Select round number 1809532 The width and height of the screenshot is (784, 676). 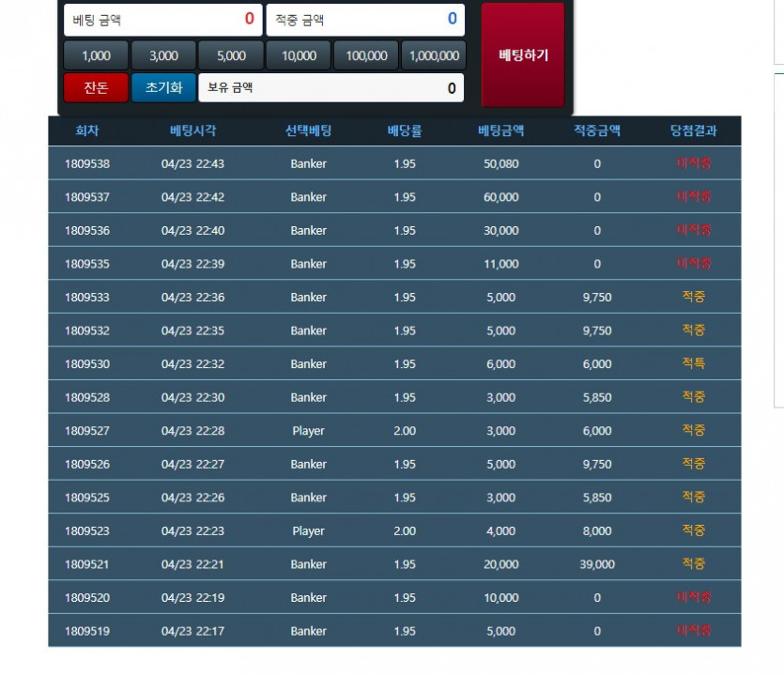tap(87, 331)
